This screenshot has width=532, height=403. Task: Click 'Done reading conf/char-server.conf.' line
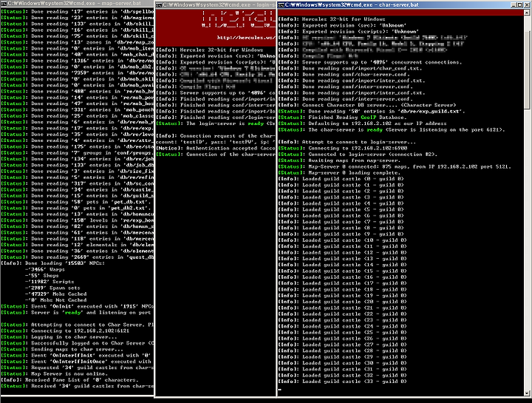point(345,75)
